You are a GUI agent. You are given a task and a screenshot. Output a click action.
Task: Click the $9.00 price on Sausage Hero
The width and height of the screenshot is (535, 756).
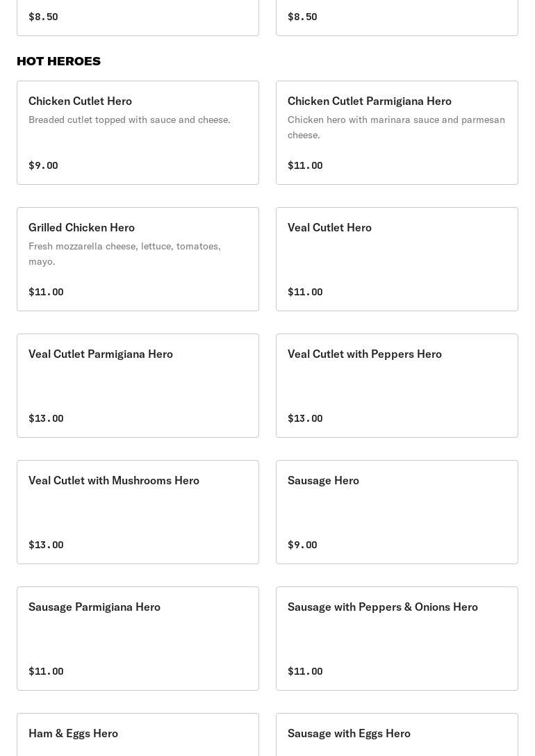[x=303, y=545]
